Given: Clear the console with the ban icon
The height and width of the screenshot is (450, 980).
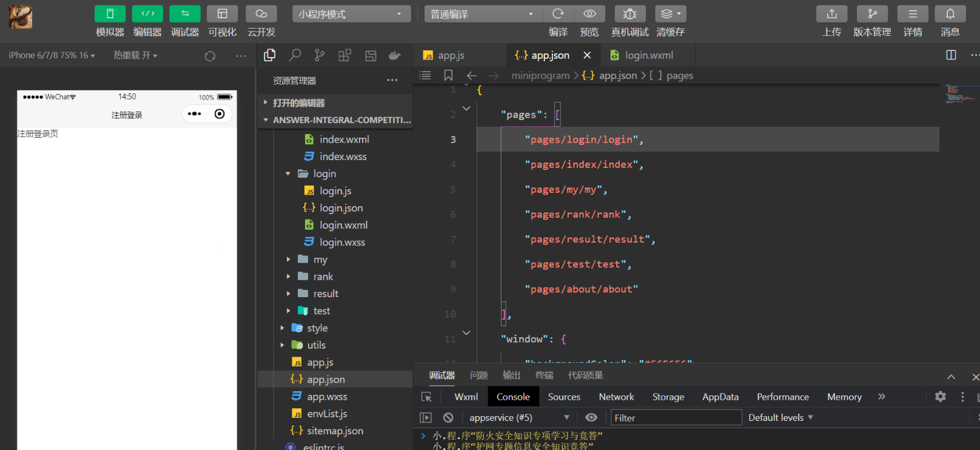Looking at the screenshot, I should (x=448, y=417).
